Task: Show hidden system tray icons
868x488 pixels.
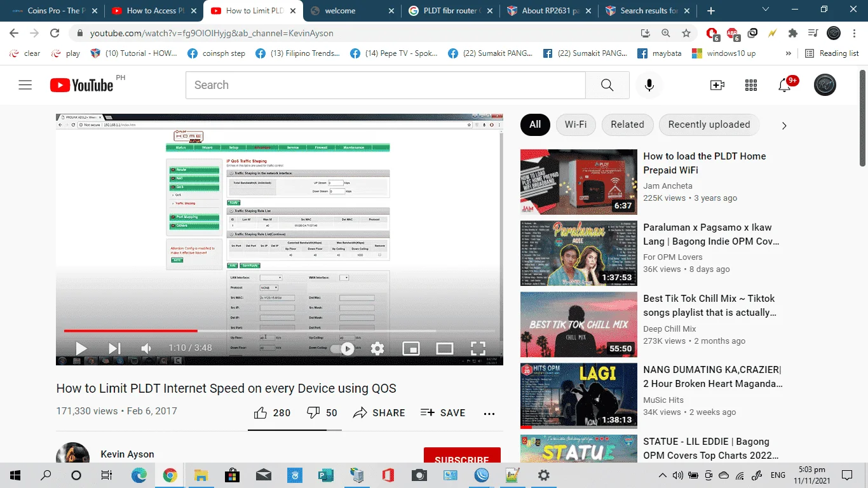Action: (x=663, y=475)
